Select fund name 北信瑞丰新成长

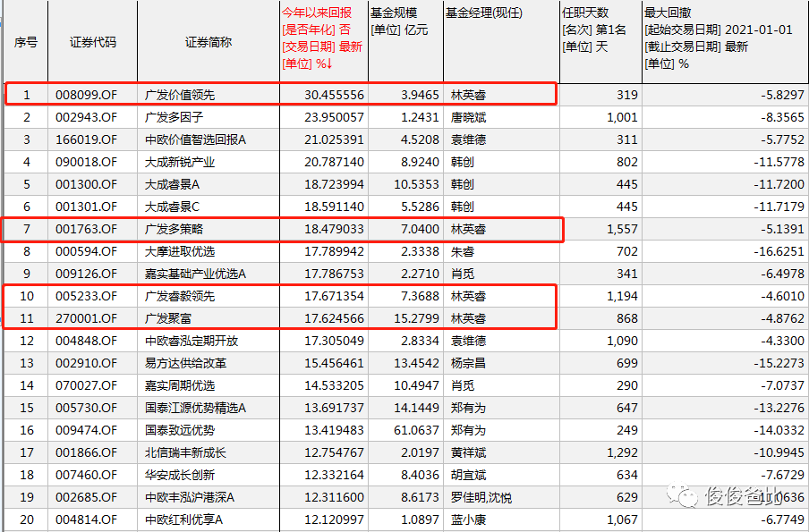pyautogui.click(x=186, y=452)
